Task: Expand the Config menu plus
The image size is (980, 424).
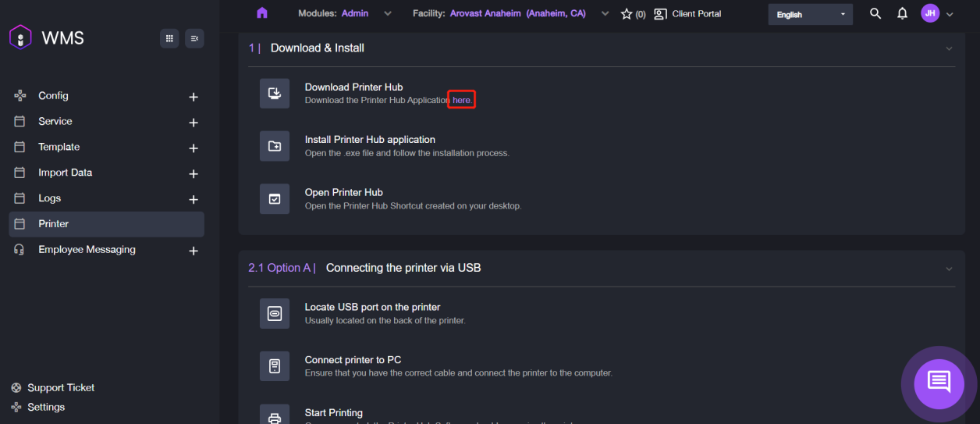Action: pos(194,97)
